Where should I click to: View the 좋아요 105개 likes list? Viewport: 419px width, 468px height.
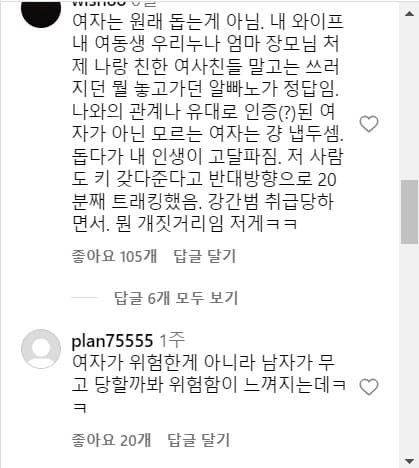pos(114,256)
